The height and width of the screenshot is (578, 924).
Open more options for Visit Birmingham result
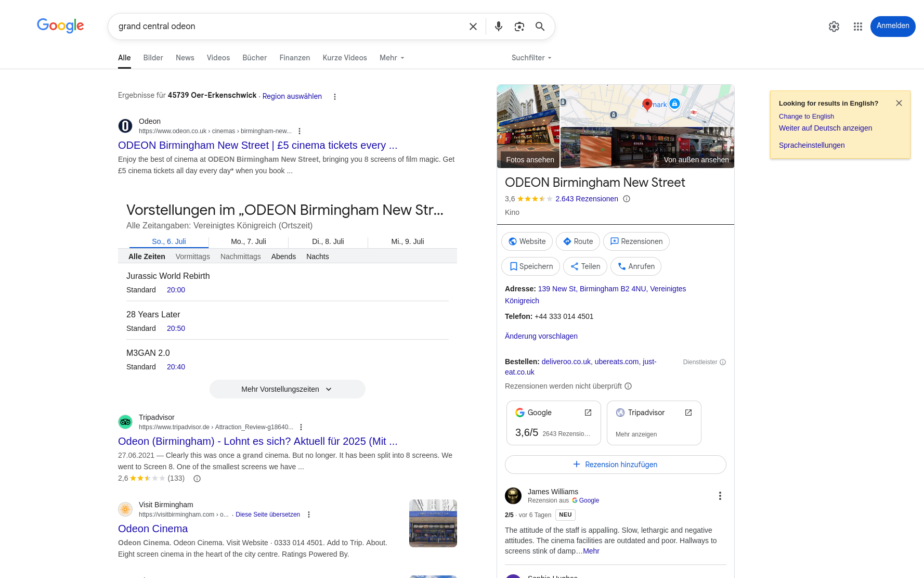coord(309,515)
